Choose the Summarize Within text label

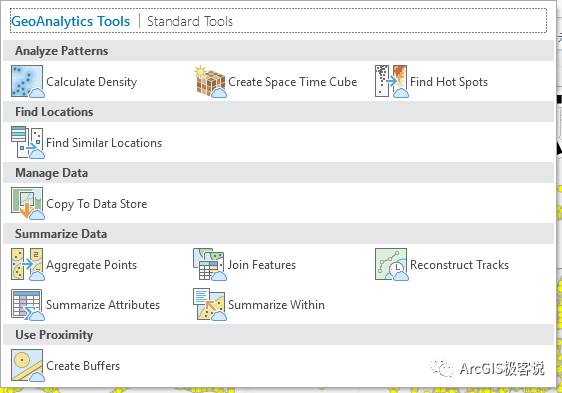tap(276, 305)
